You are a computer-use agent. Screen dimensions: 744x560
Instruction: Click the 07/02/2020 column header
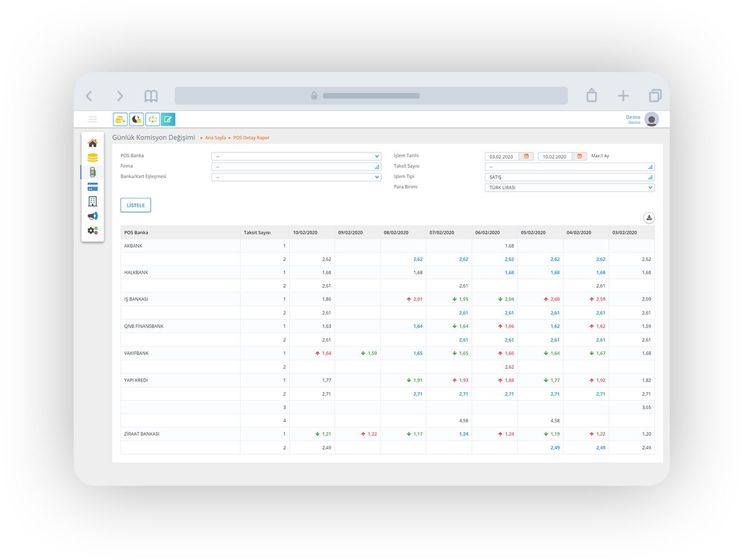click(442, 233)
